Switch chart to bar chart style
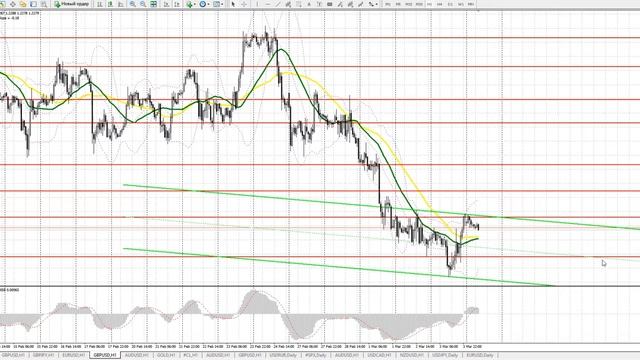The height and width of the screenshot is (360, 640). click(x=100, y=4)
